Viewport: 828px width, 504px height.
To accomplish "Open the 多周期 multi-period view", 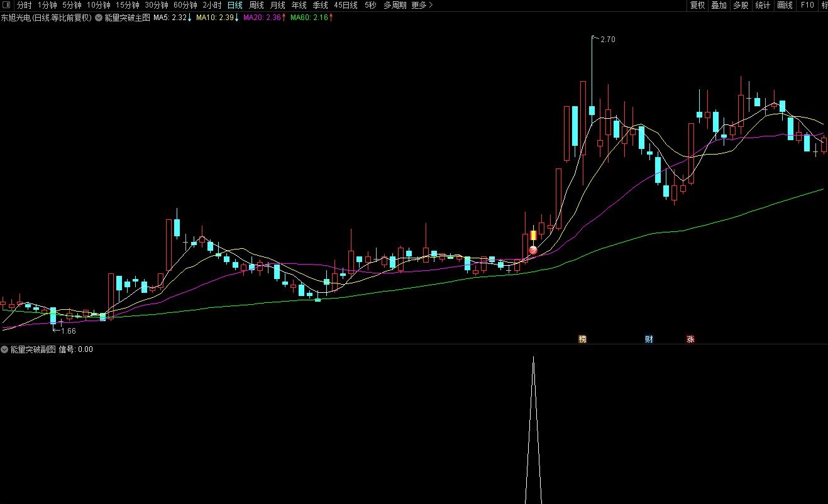I will click(x=395, y=5).
